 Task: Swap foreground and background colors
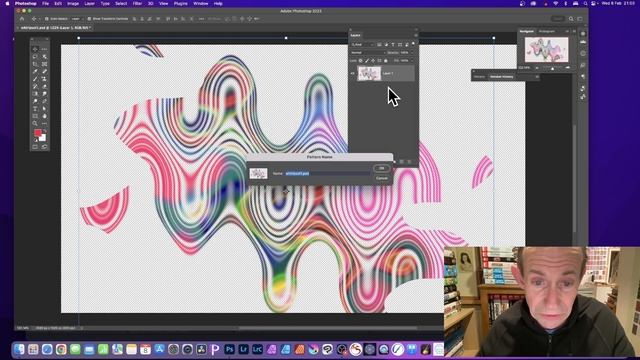pyautogui.click(x=45, y=131)
